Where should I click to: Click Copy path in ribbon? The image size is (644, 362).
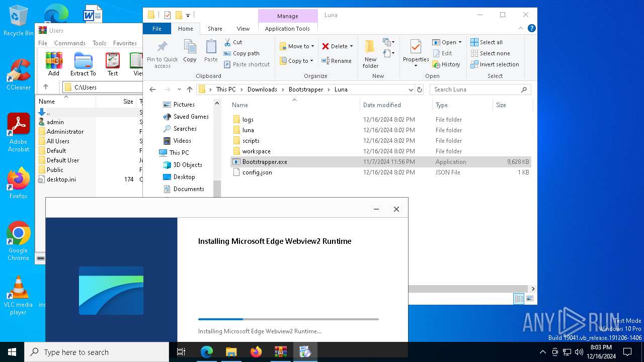[x=242, y=53]
